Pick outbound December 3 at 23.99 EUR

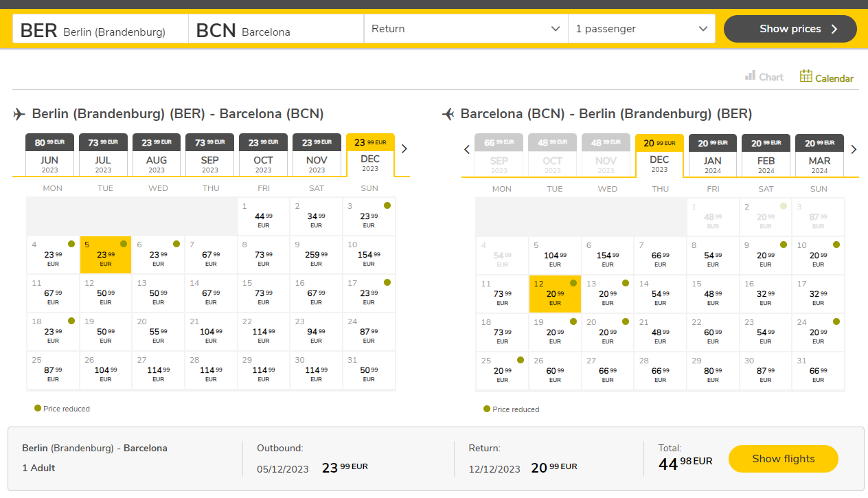pyautogui.click(x=369, y=216)
